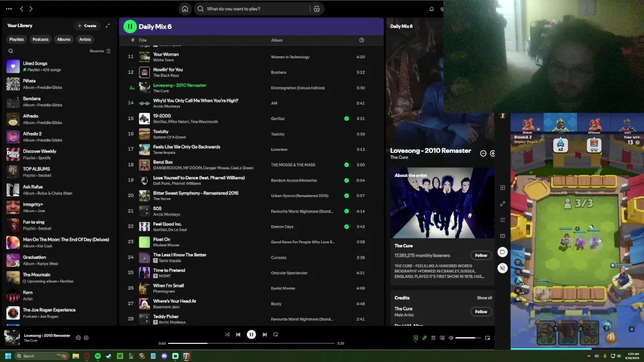Skip to next track

[265, 334]
